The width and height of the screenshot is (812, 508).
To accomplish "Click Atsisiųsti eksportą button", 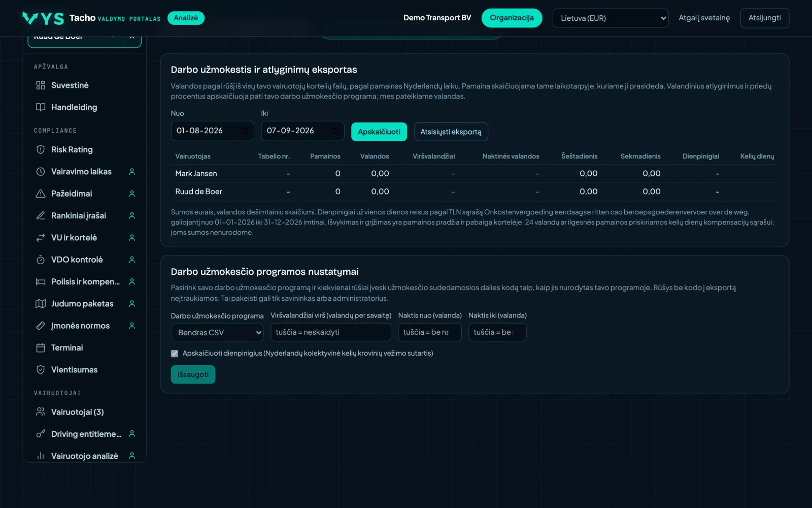I will (451, 132).
